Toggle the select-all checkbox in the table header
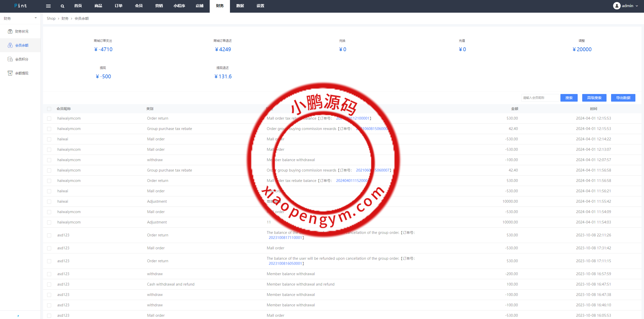Viewport: 644px width, 319px height. coord(49,109)
